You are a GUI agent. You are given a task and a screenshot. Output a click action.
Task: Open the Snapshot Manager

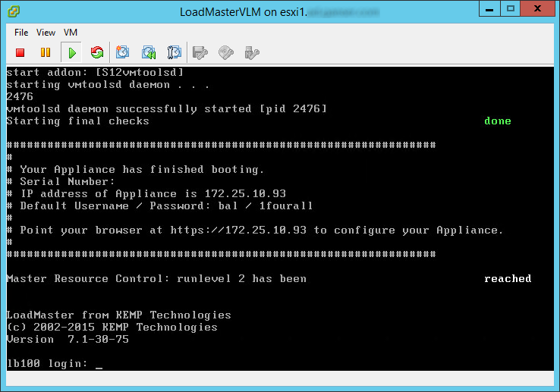(175, 52)
